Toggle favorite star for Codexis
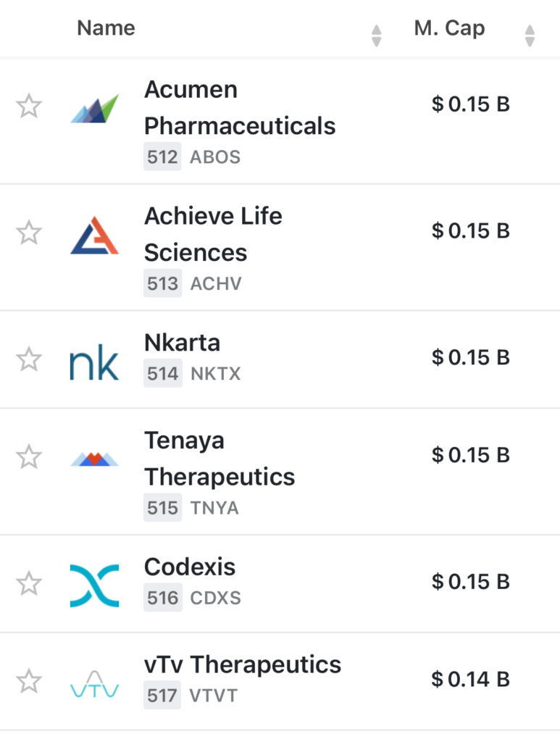 pos(29,583)
